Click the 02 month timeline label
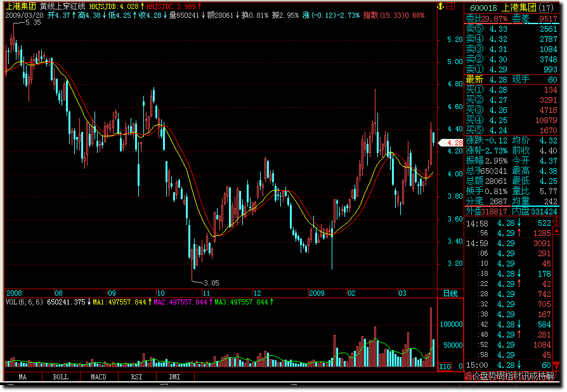 point(351,293)
